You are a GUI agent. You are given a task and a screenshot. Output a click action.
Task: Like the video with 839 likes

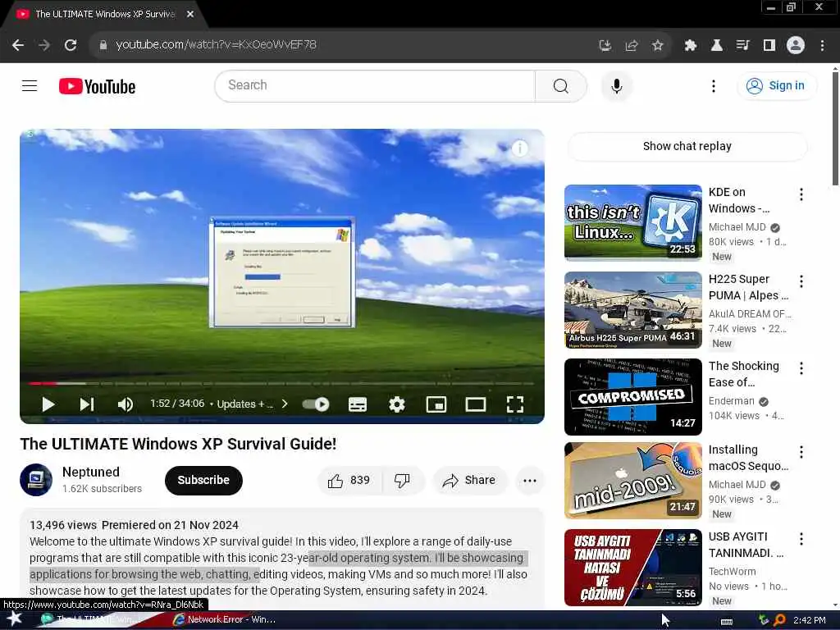click(349, 480)
